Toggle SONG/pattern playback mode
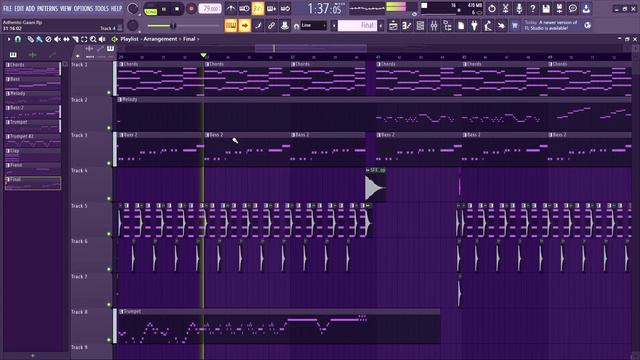The image size is (640, 360). tap(151, 9)
